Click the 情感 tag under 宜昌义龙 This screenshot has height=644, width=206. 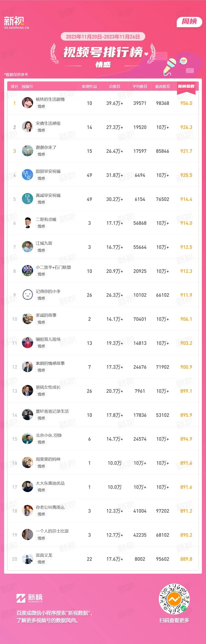coord(41,562)
